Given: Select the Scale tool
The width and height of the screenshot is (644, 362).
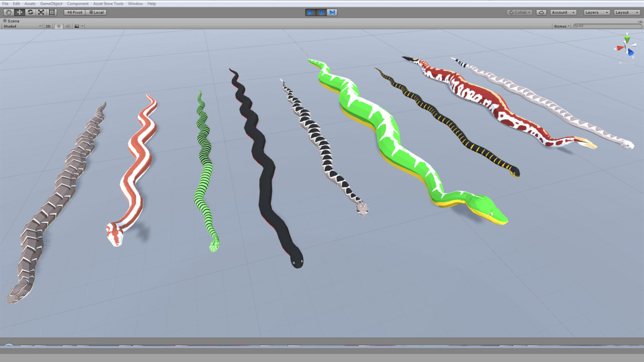Looking at the screenshot, I should coord(41,12).
